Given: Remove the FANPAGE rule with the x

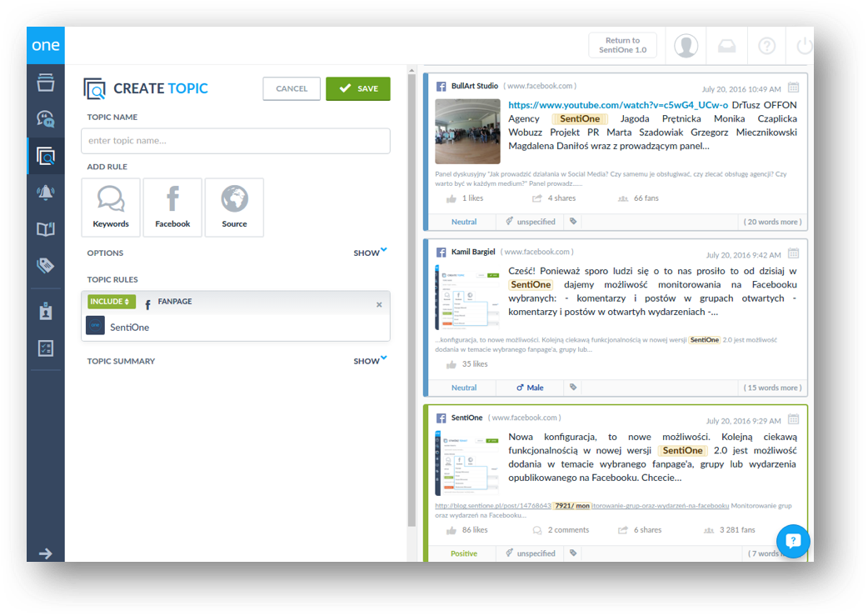Looking at the screenshot, I should (x=379, y=305).
